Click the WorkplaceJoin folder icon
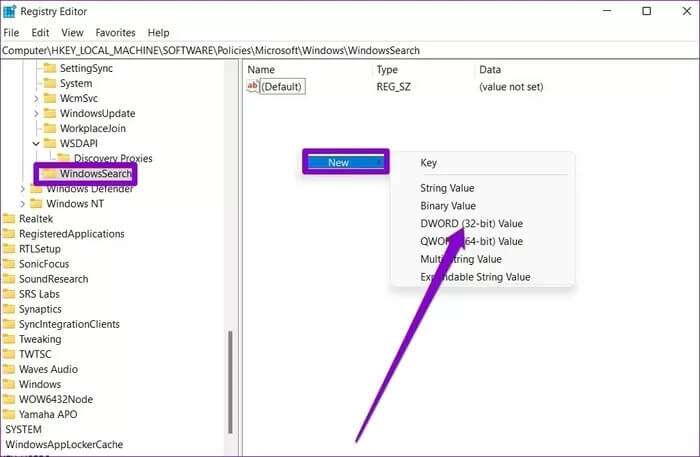Viewport: 700px width, 457px height. [x=50, y=129]
